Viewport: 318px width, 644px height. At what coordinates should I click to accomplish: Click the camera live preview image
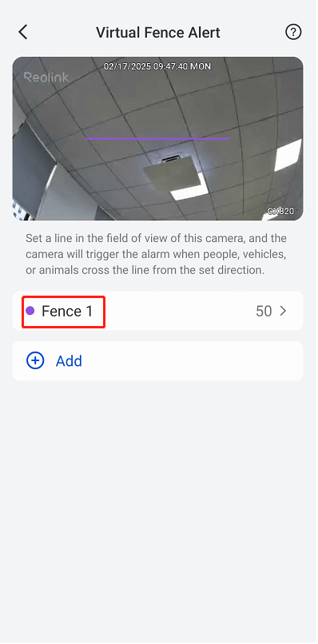157,138
